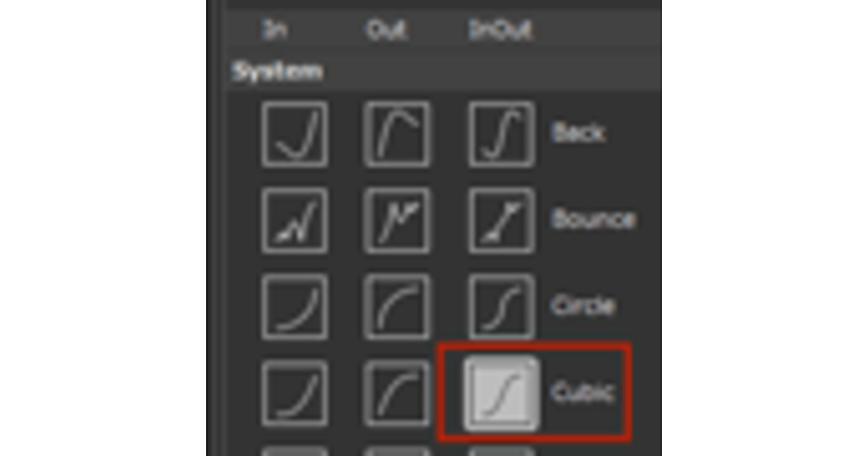Select the Back Out easing function
Image resolution: width=868 pixels, height=456 pixels.
397,135
